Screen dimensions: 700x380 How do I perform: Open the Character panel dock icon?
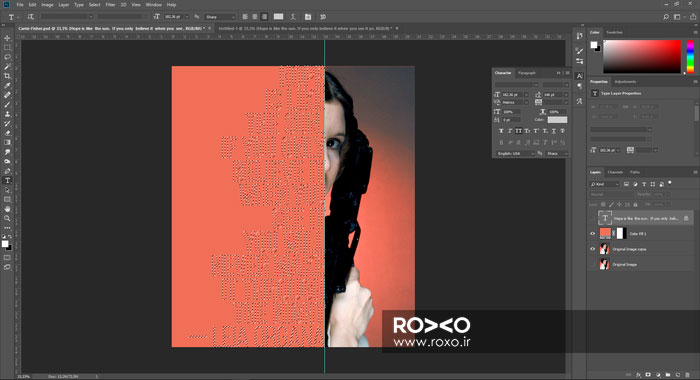tap(579, 76)
